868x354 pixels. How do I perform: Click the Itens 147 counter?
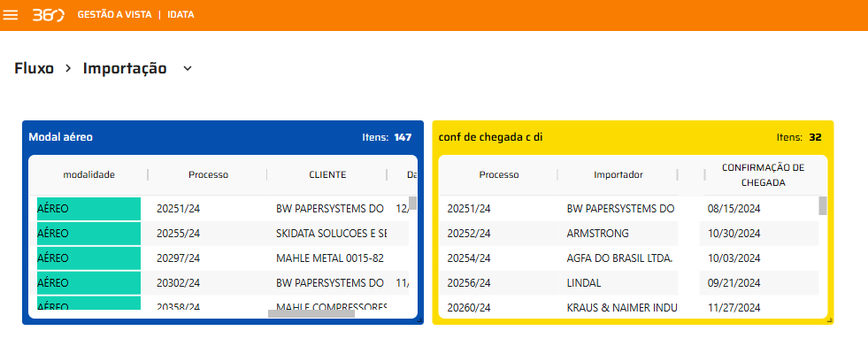[387, 137]
